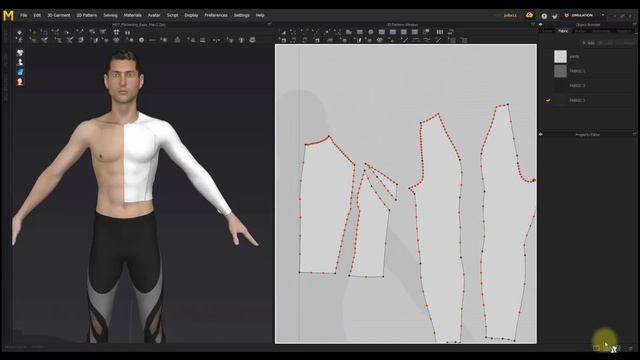This screenshot has height=360, width=640.
Task: Open the Sewing menu
Action: [x=110, y=15]
